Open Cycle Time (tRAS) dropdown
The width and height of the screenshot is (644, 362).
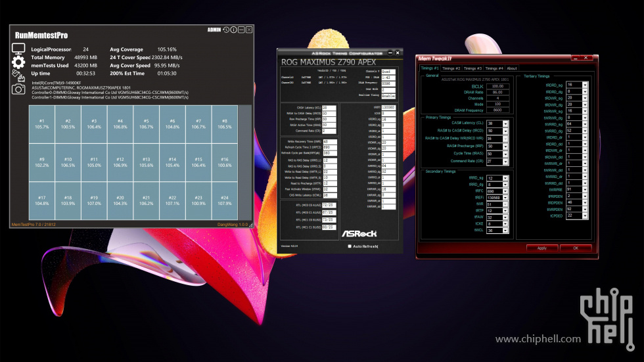[505, 154]
